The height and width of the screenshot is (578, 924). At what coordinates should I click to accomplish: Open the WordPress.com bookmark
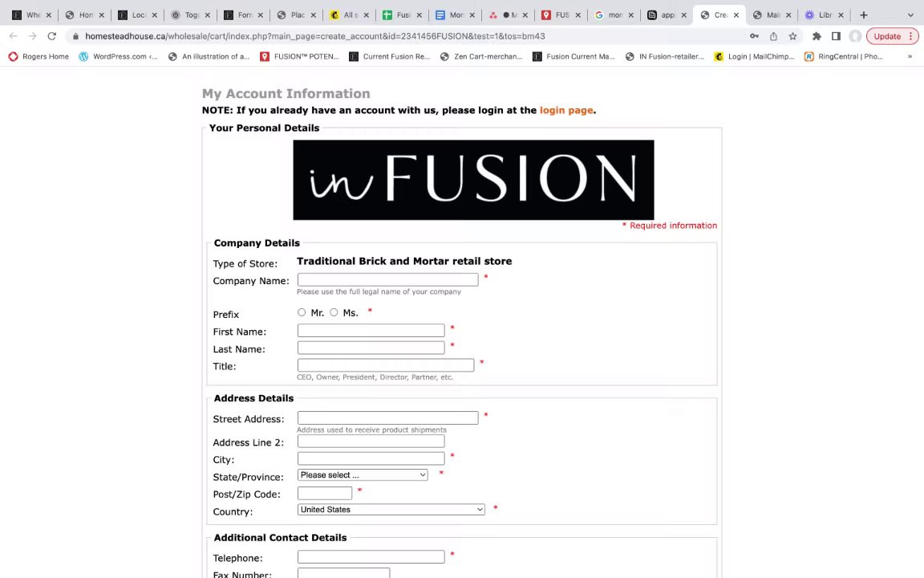pyautogui.click(x=118, y=57)
